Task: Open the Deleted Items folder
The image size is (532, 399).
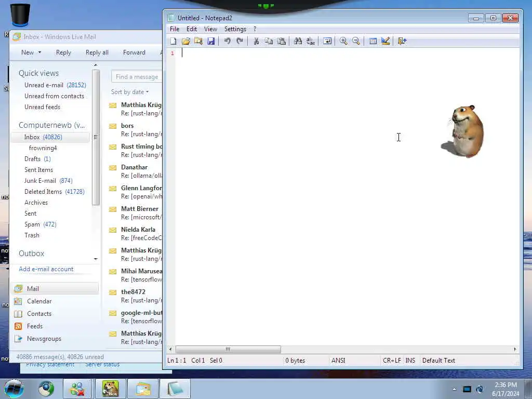Action: (x=54, y=191)
